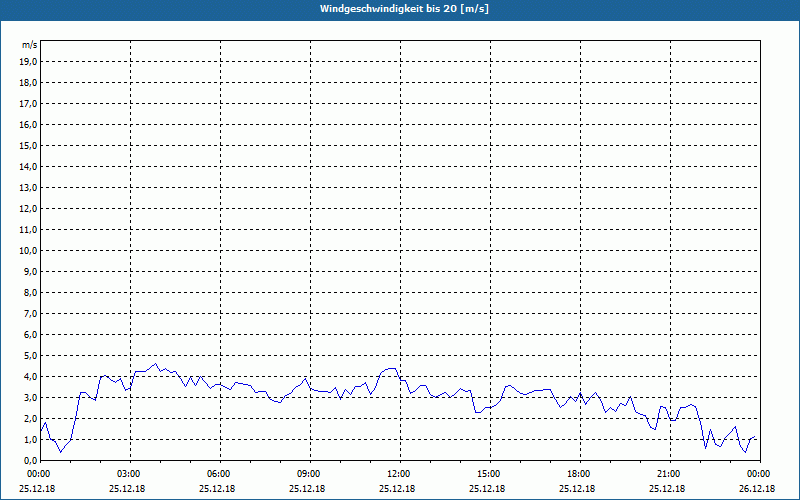Select the 6,0 y-axis label
Image resolution: width=800 pixels, height=500 pixels.
[x=31, y=334]
